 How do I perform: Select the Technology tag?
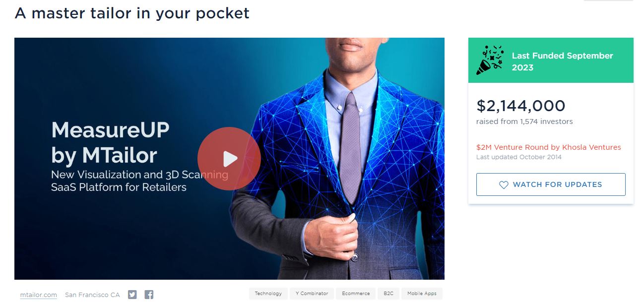(268, 294)
